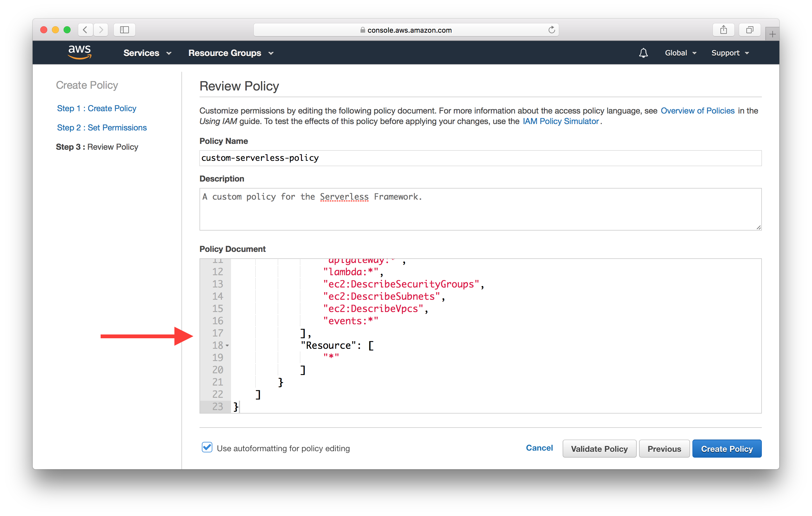The height and width of the screenshot is (516, 812).
Task: Click the Previous button
Action: coord(664,449)
